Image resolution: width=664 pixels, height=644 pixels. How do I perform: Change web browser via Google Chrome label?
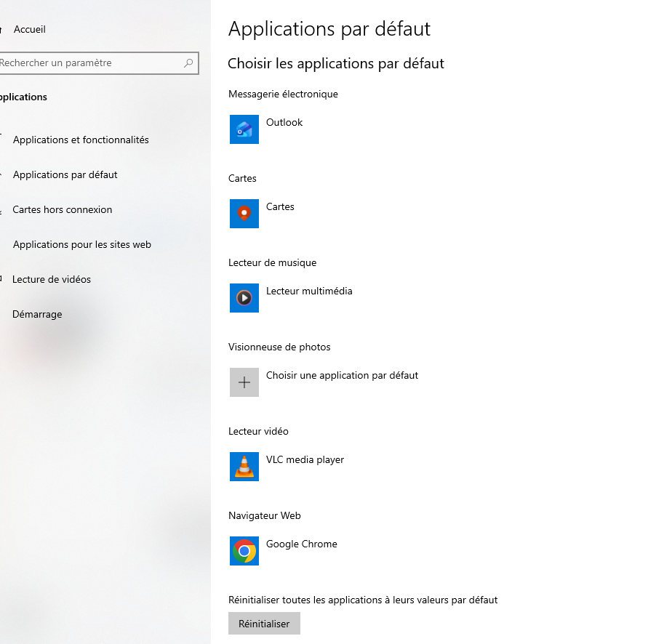click(301, 544)
